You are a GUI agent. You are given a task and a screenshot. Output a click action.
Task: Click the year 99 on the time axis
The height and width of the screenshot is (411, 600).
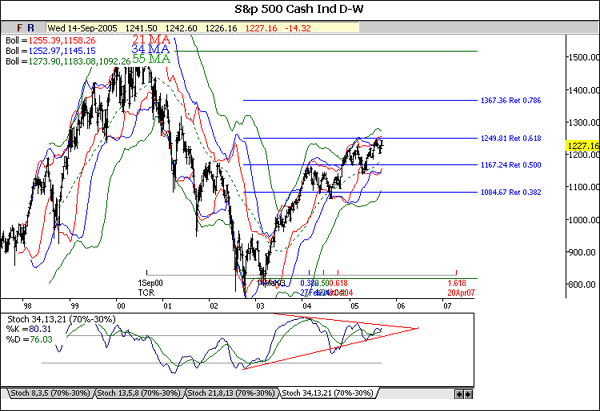(x=75, y=306)
